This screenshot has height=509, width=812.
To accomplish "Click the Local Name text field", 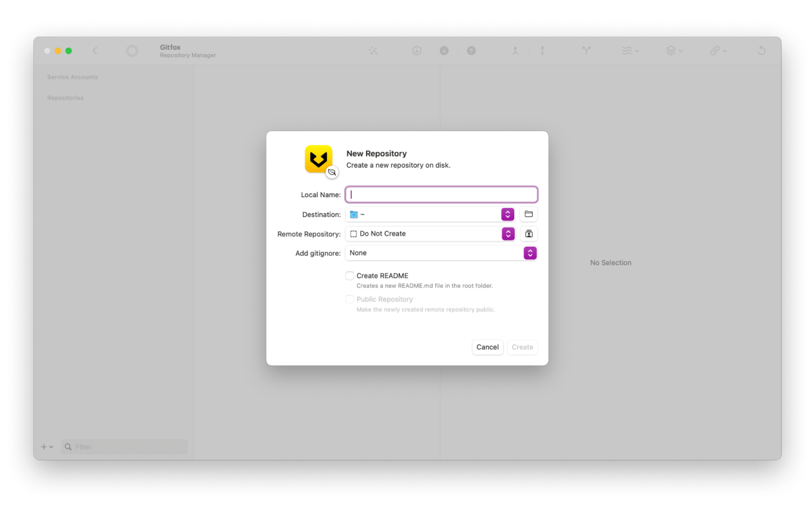I will pyautogui.click(x=441, y=195).
